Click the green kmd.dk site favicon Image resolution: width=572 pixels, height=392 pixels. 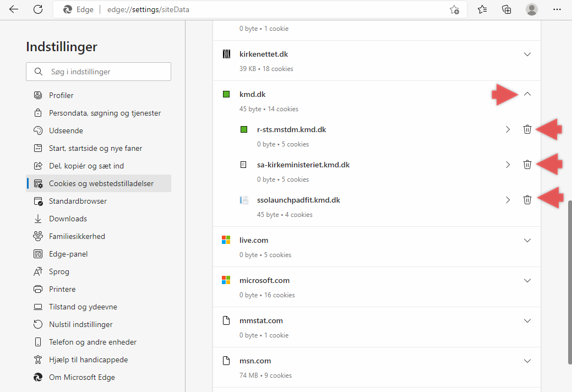tap(226, 95)
